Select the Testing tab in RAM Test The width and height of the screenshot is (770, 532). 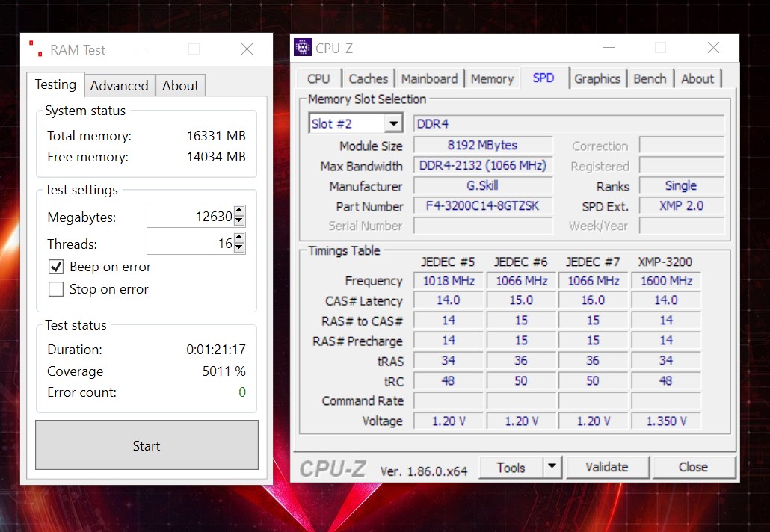point(55,84)
